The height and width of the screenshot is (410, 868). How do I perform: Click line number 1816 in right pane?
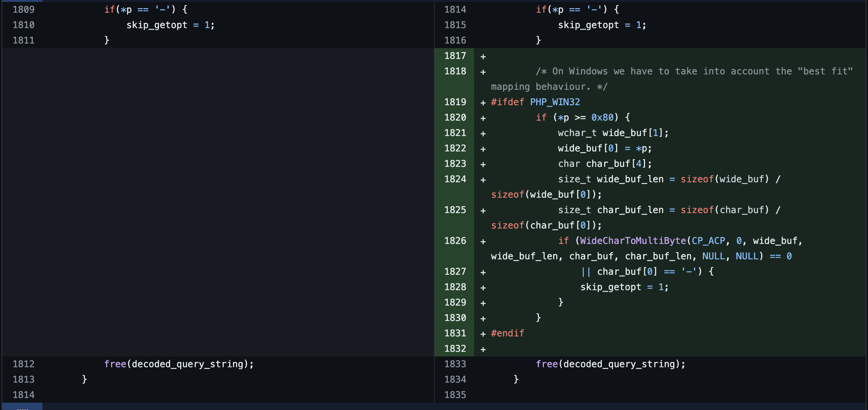click(x=455, y=40)
